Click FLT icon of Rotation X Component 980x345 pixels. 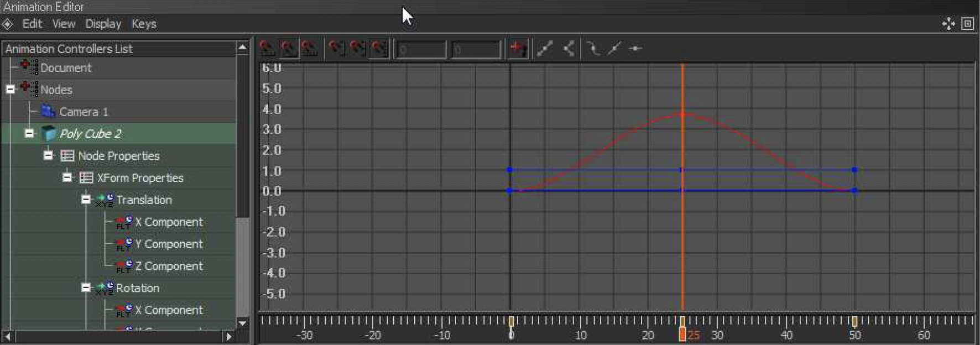124,310
